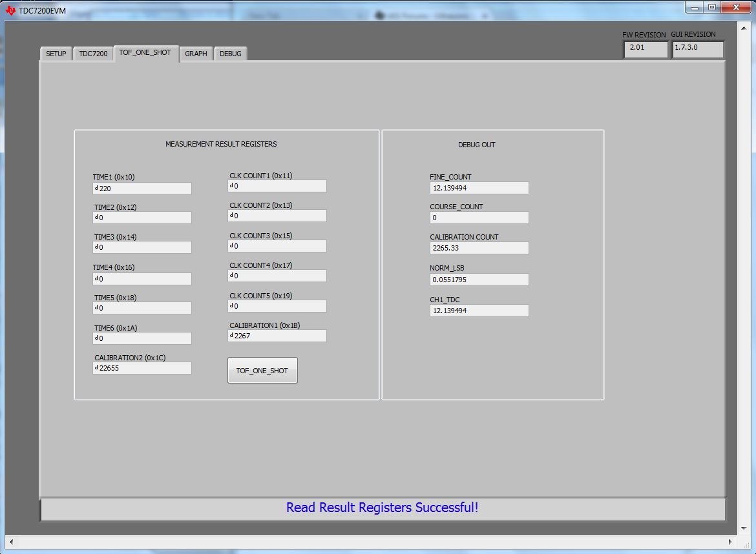Click the MEASUREMENT RESULT REGISTERS heading
This screenshot has height=554, width=756.
[221, 144]
